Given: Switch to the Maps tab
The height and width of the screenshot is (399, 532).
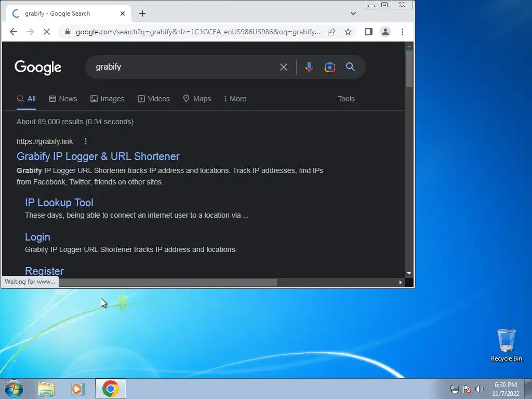Looking at the screenshot, I should [197, 99].
